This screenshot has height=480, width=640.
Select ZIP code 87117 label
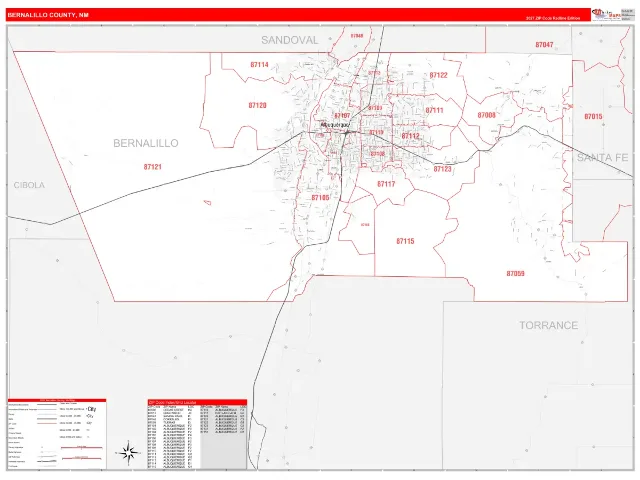386,184
